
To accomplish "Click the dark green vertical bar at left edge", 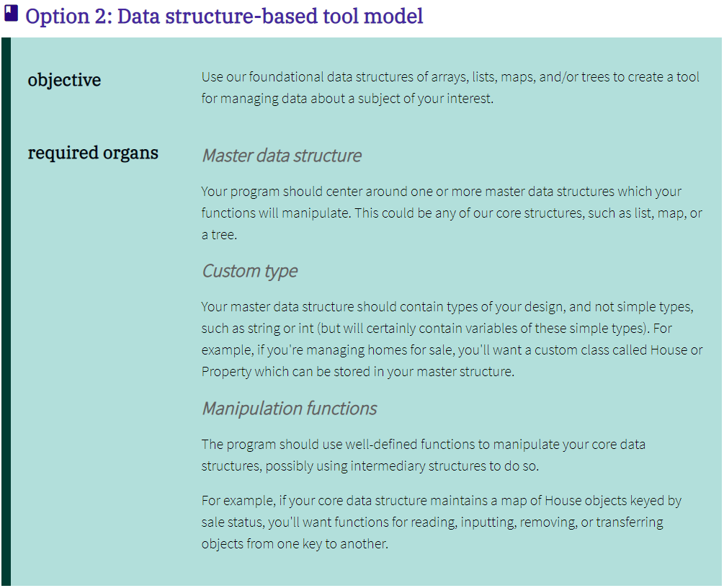I will pos(6,312).
